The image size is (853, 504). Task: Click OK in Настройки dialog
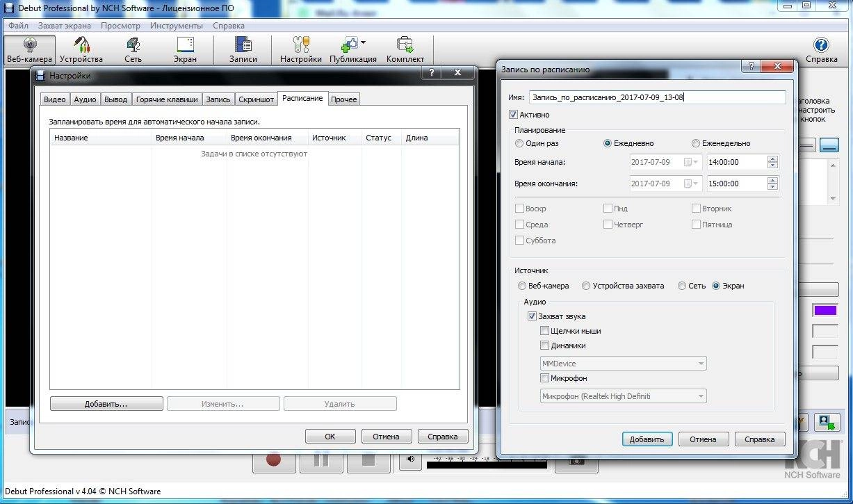coord(330,437)
